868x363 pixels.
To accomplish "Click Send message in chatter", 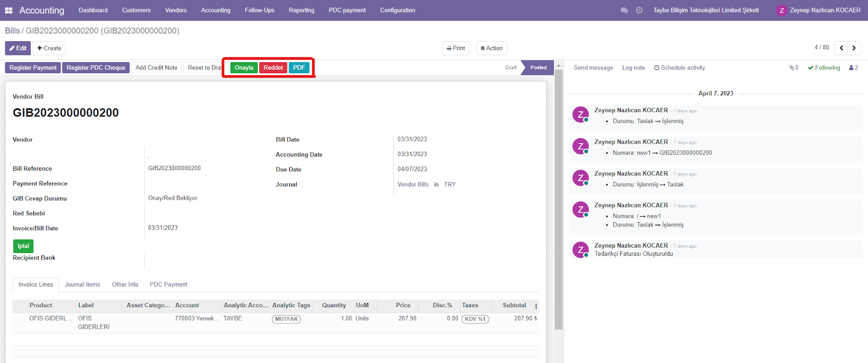I will pyautogui.click(x=593, y=68).
